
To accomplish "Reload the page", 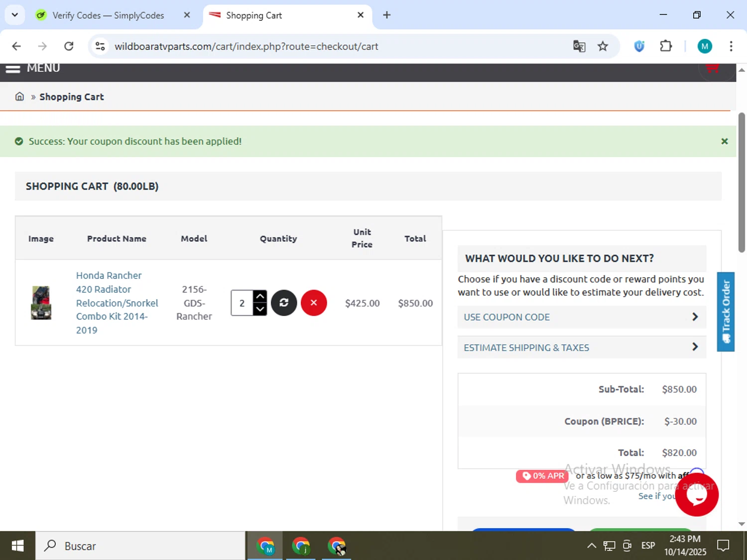I will tap(69, 46).
